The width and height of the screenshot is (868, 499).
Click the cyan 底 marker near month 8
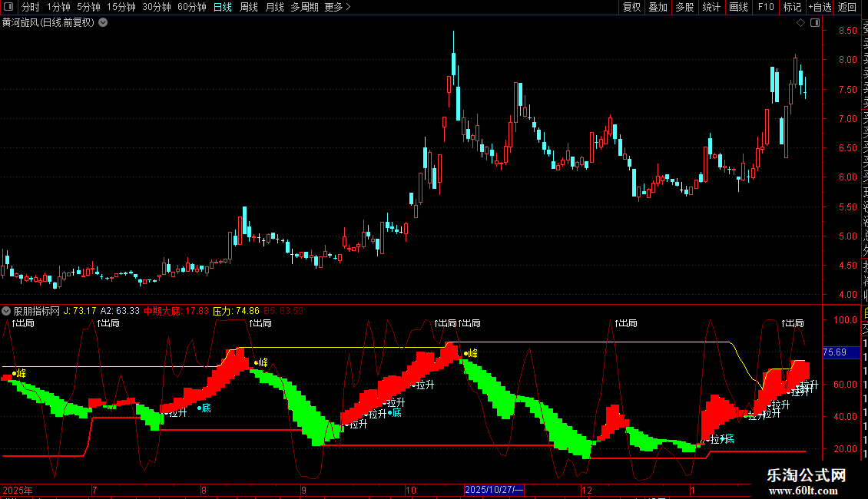(204, 408)
